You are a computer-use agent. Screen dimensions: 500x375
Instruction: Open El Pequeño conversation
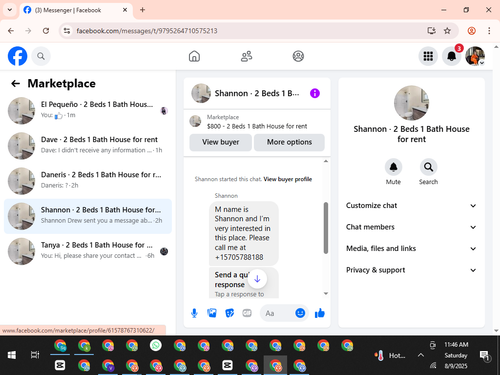[x=88, y=111]
